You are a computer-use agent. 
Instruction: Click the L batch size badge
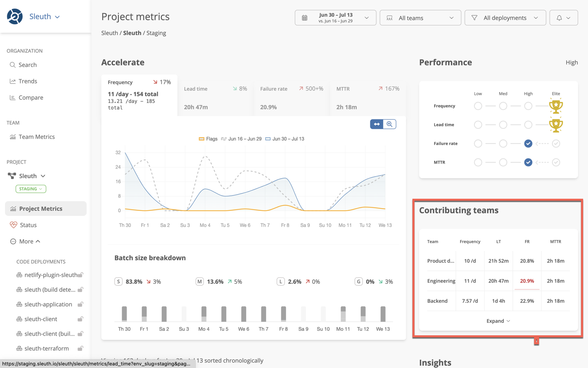(281, 281)
